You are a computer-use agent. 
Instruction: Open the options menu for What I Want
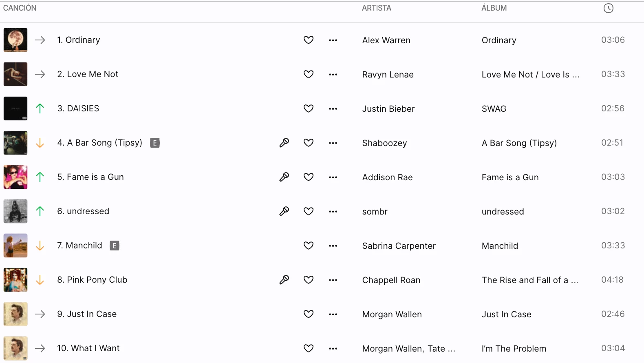click(333, 349)
